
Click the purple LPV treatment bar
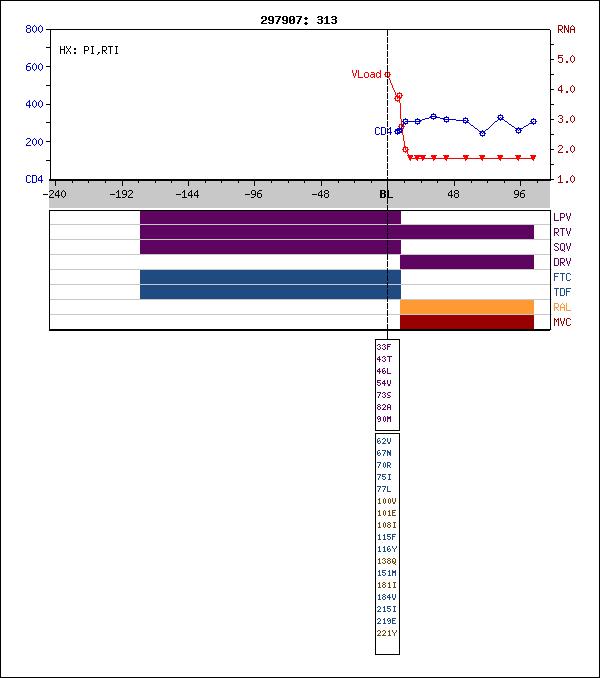[x=270, y=217]
